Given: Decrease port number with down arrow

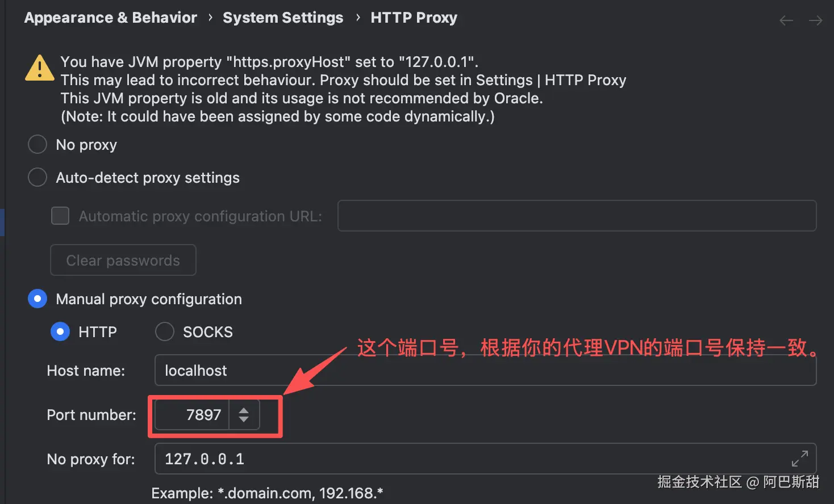Looking at the screenshot, I should 244,419.
